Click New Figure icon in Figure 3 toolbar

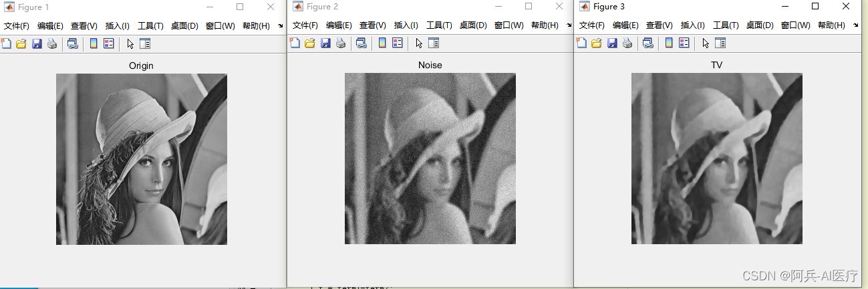point(581,43)
